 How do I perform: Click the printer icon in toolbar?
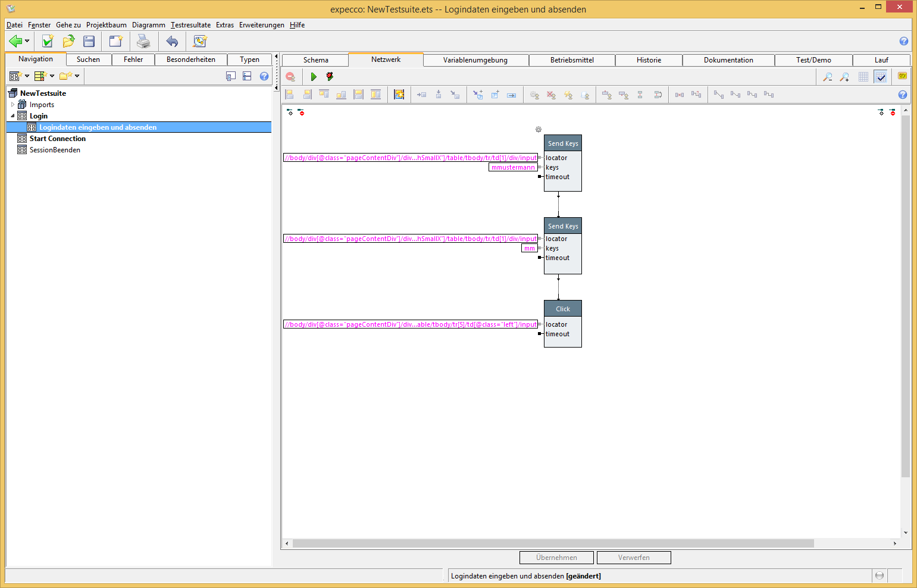coord(143,41)
